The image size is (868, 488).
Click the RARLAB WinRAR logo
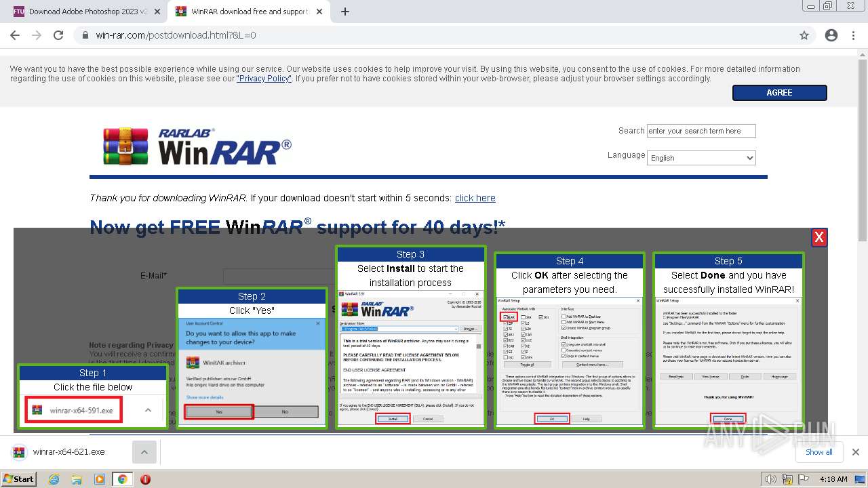[x=197, y=146]
